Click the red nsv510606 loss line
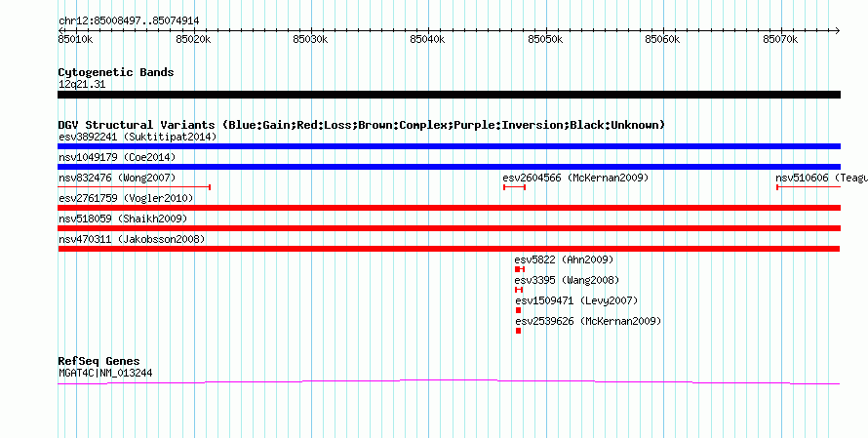 click(x=809, y=187)
